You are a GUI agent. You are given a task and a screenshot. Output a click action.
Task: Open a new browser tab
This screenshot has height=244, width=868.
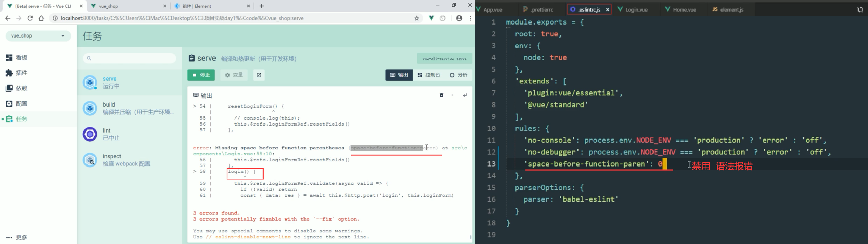[262, 6]
